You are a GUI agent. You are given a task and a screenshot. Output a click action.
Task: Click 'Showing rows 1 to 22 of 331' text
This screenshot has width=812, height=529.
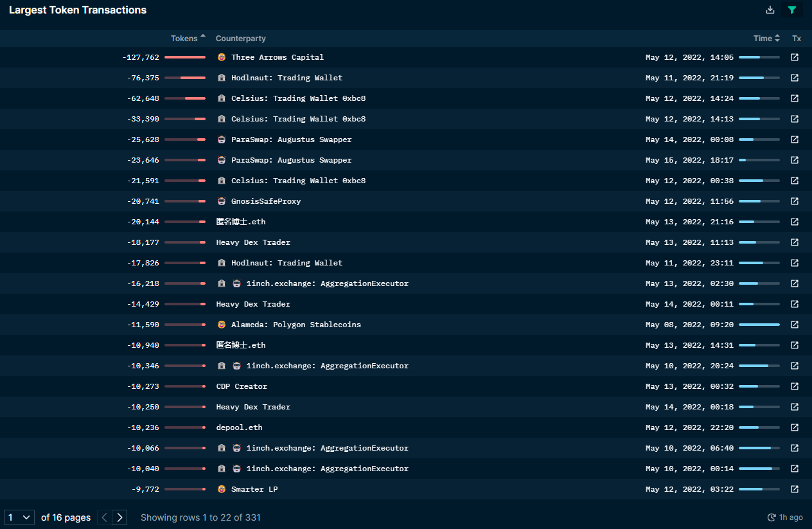tap(200, 517)
